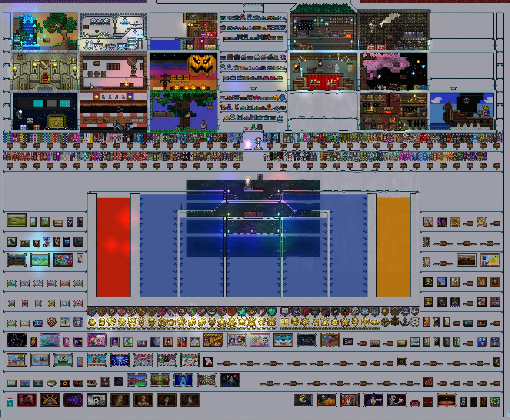Click the bunny under the living tree
This screenshot has width=510, height=420.
pyautogui.click(x=188, y=116)
